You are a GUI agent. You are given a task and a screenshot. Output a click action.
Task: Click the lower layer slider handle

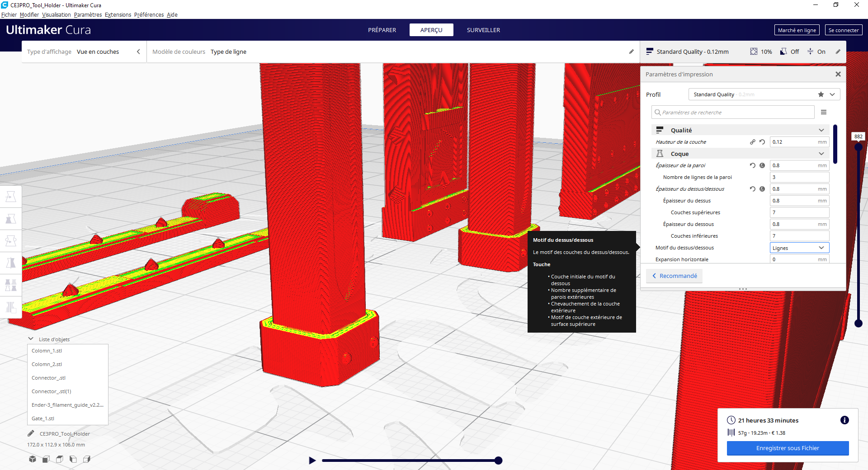pyautogui.click(x=859, y=323)
